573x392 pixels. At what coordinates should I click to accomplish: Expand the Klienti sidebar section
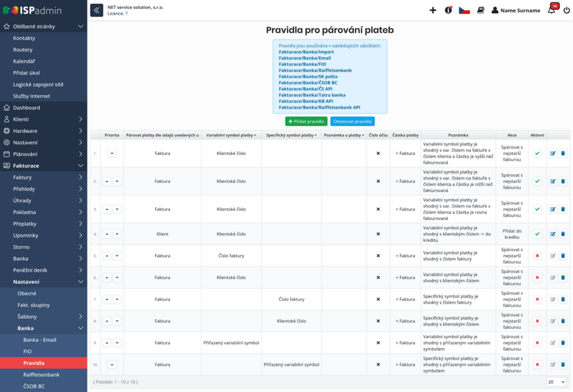pyautogui.click(x=44, y=119)
